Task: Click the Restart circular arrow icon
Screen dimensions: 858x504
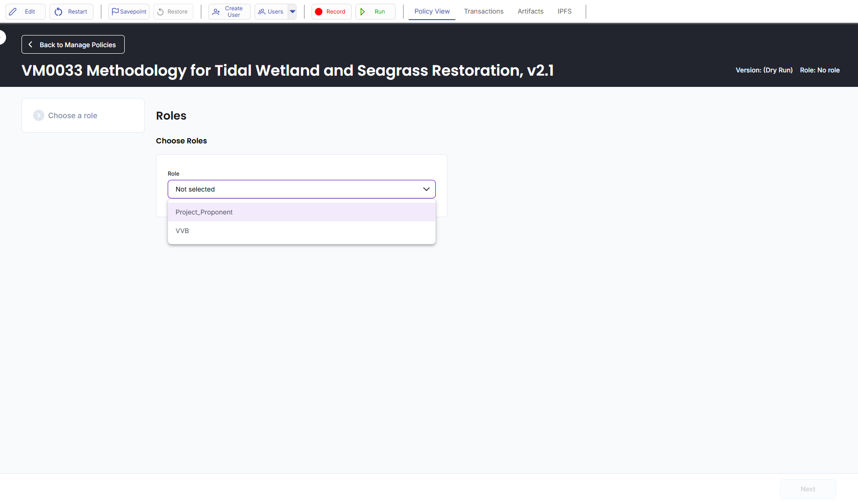Action: point(58,12)
